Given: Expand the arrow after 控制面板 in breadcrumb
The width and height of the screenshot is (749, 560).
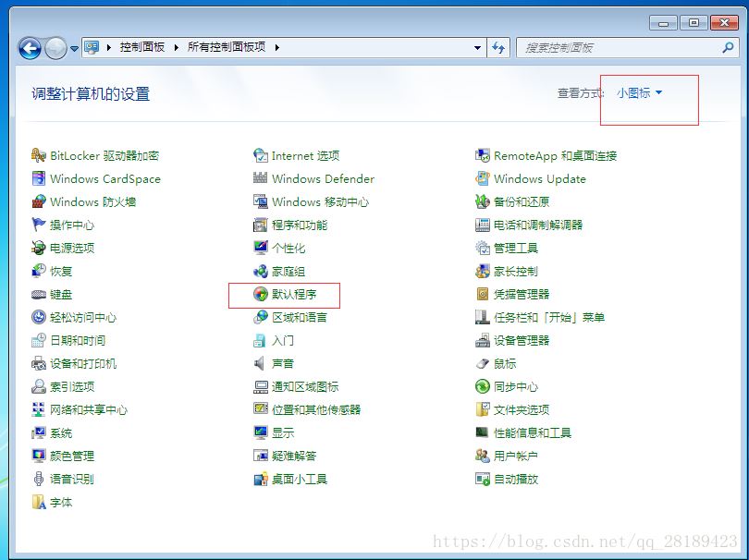Looking at the screenshot, I should [x=177, y=47].
